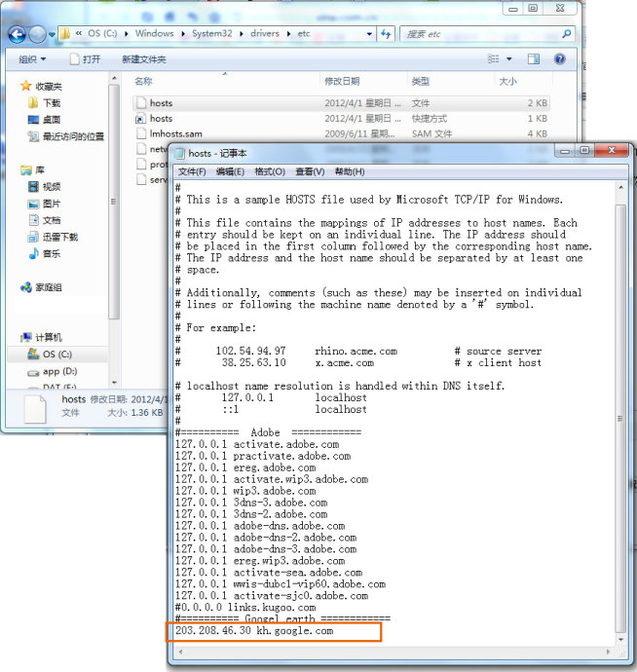This screenshot has width=637, height=672.
Task: Sort by 类型 column header
Action: (420, 81)
